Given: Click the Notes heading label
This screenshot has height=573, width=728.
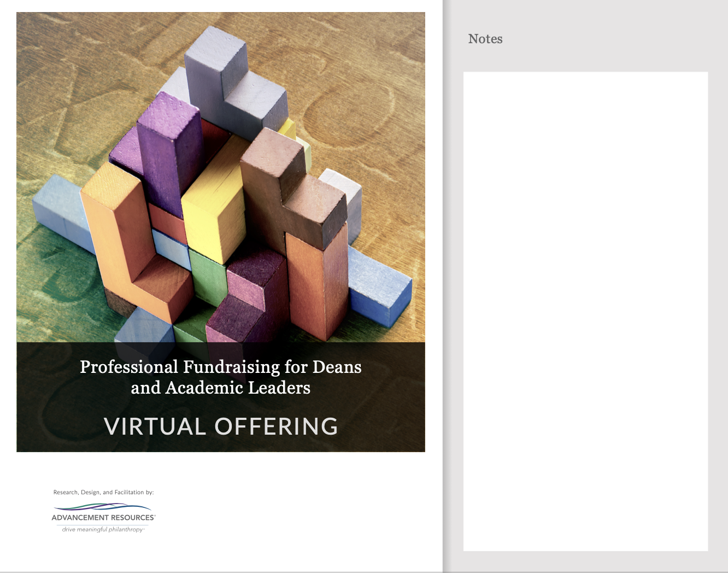Looking at the screenshot, I should point(485,39).
